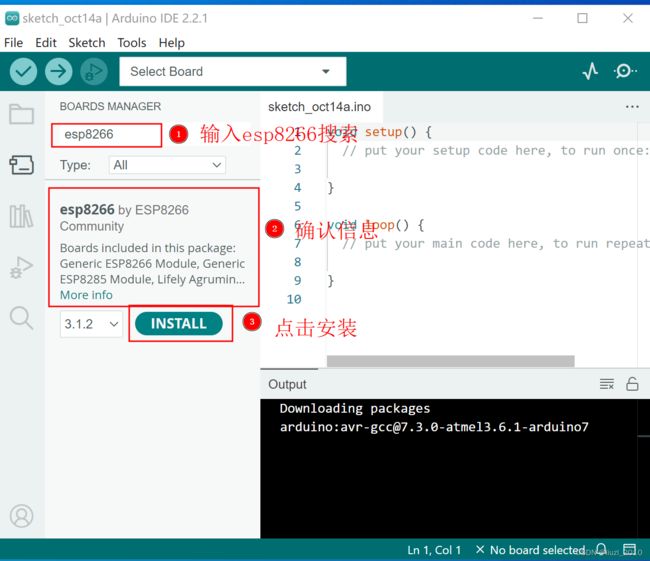
Task: Open editor tab options ellipsis
Action: pyautogui.click(x=632, y=107)
